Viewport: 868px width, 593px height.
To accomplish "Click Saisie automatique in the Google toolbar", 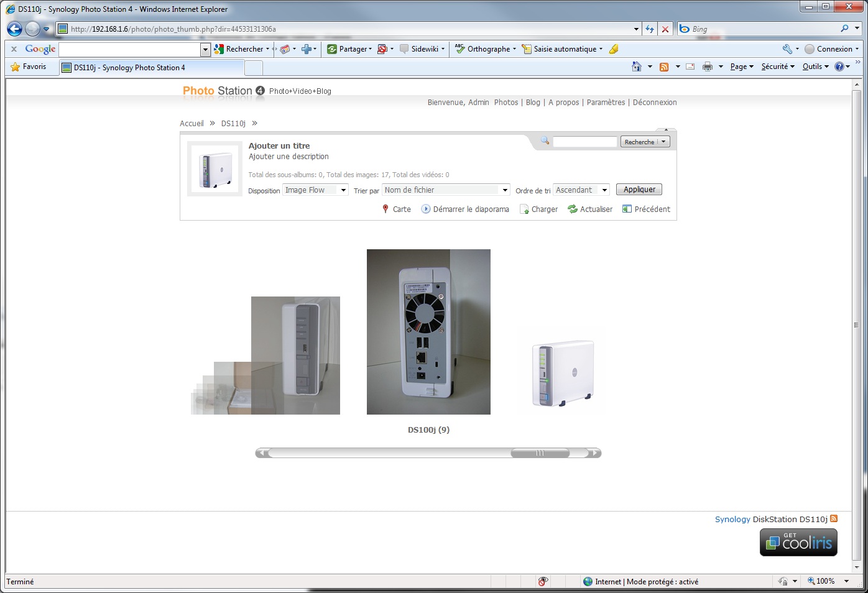I will 562,48.
